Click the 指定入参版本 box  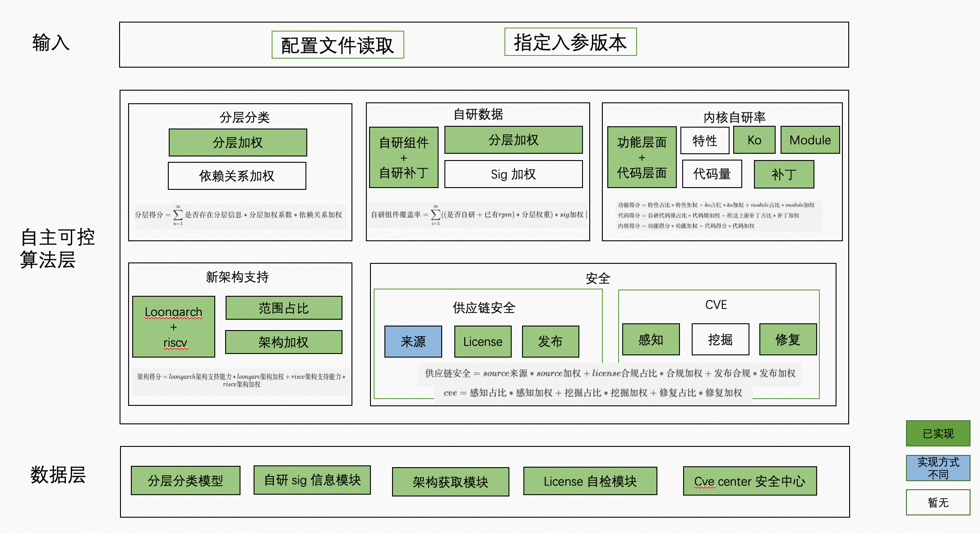click(x=570, y=42)
